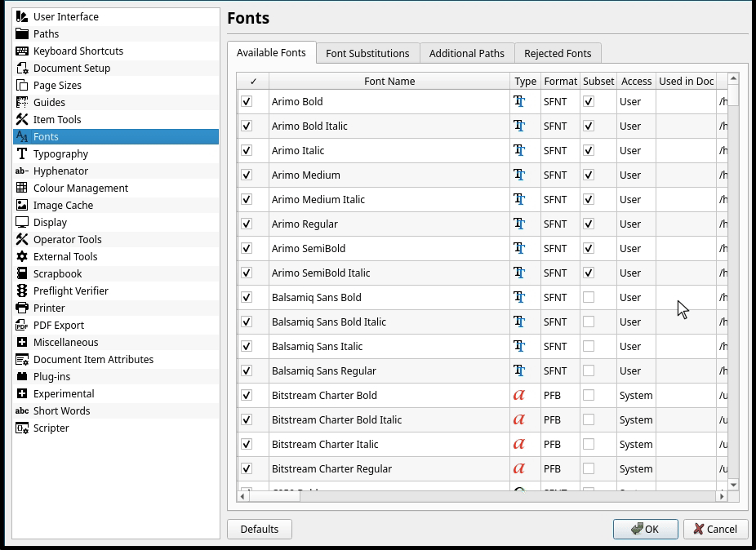Switch to Font Substitutions tab
Viewport: 756px width, 550px height.
coord(367,53)
